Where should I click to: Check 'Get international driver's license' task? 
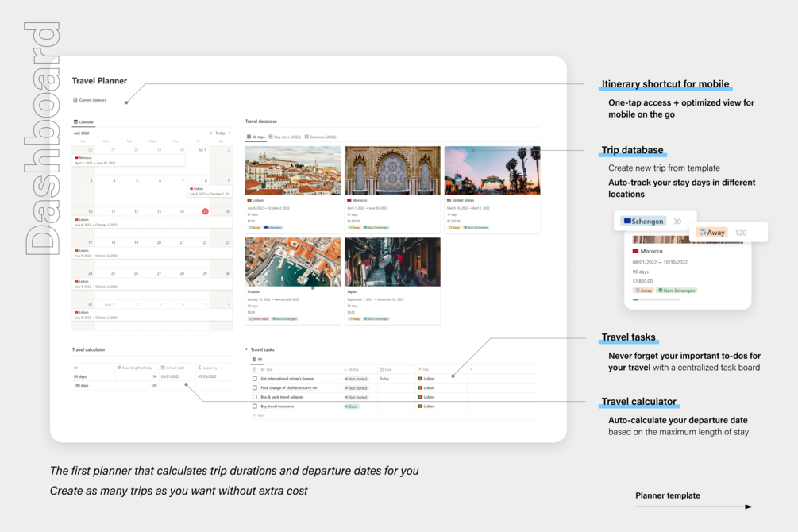point(255,379)
